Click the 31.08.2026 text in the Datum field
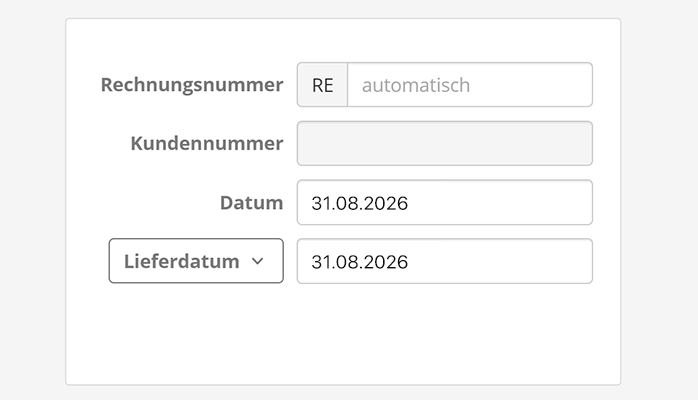Viewport: 698px width, 400px height. pos(360,203)
